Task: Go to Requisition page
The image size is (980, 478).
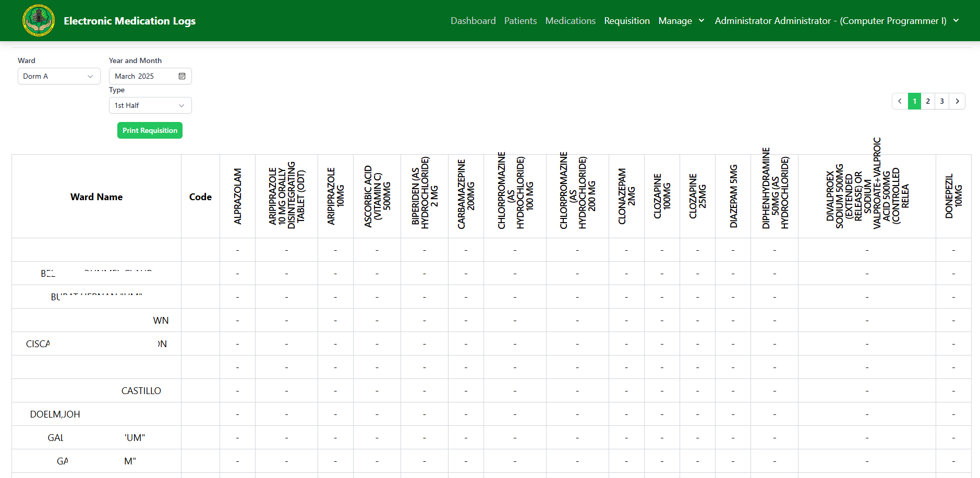Action: tap(627, 21)
